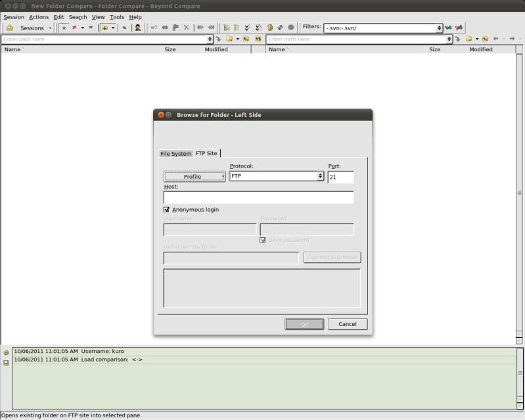
Task: Click the Filters text field
Action: (x=380, y=28)
